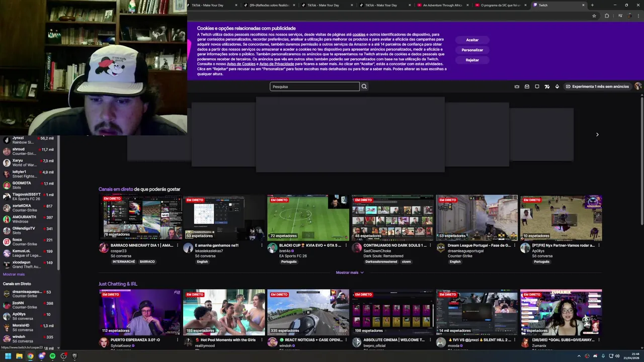Show hidden system tray icons chevron
Screen dimensions: 644x362
(x=579, y=356)
